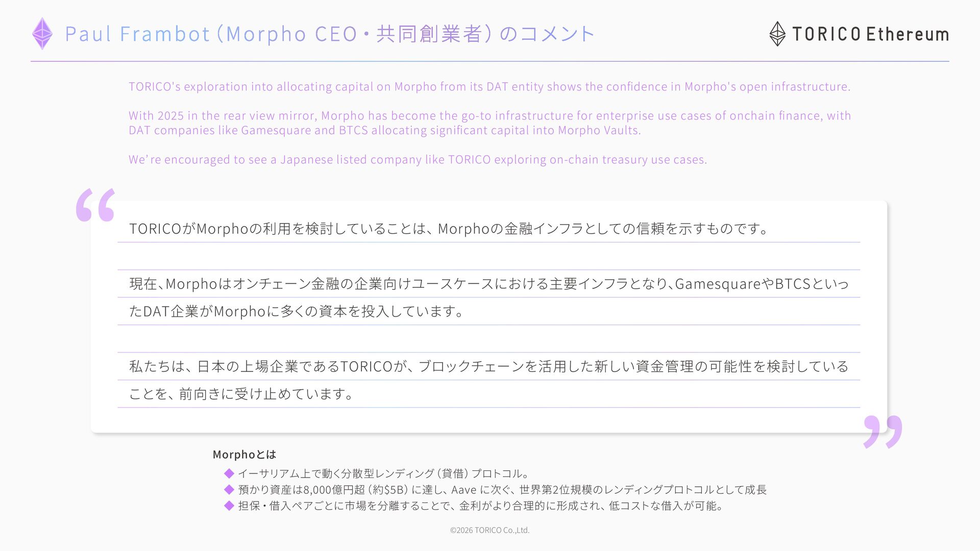Screen dimensions: 980x551
Task: Click the first Japanese quote line about Morpho
Action: pos(449,229)
